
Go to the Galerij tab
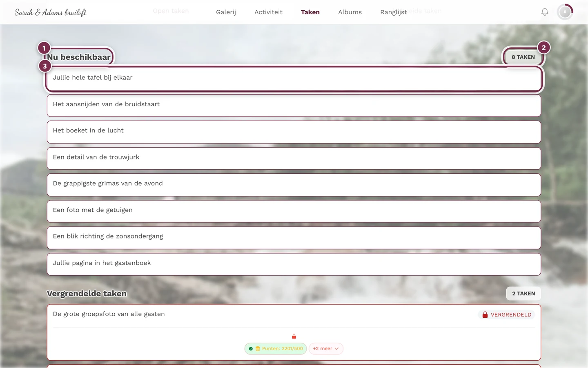pyautogui.click(x=226, y=12)
